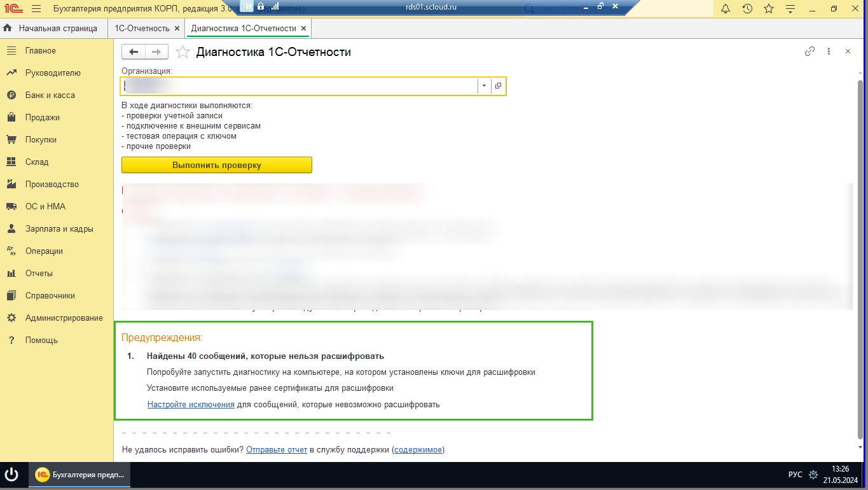This screenshot has width=868, height=490.
Task: Copy link to the diagnostics form
Action: point(809,52)
